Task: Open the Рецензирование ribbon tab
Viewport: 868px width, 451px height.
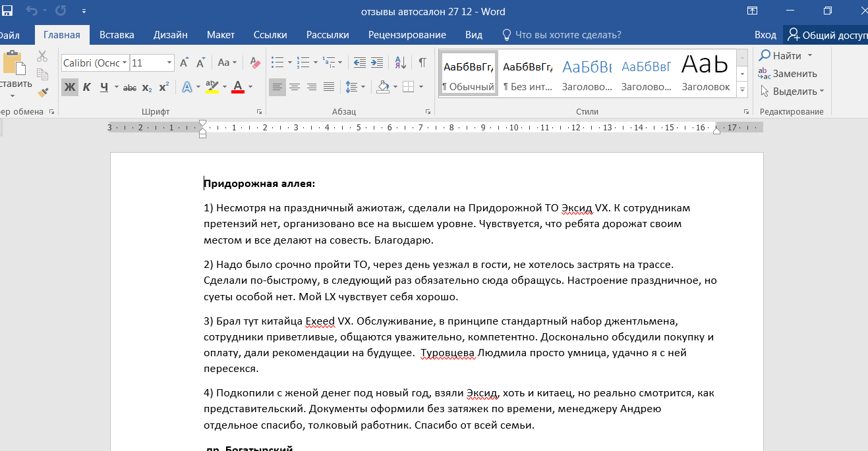Action: click(x=407, y=35)
